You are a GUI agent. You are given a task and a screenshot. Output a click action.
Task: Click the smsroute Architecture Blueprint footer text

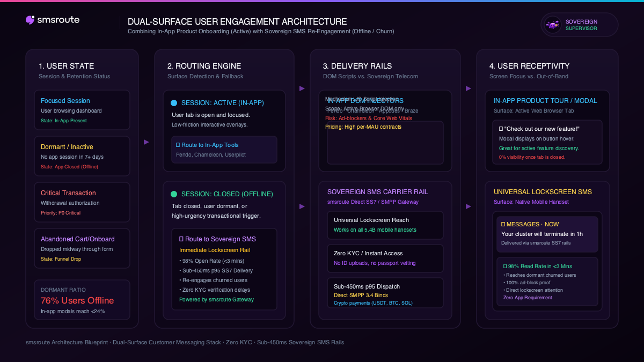(185, 342)
